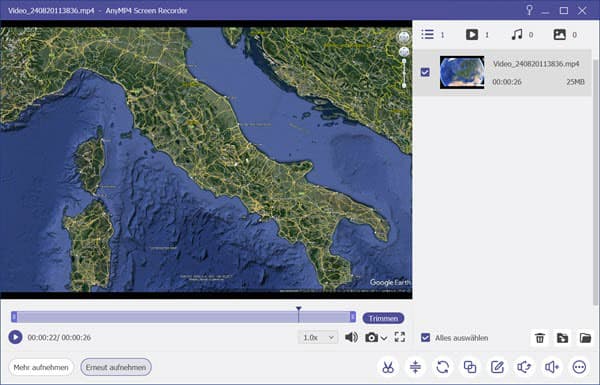Click the 25MB file size text
This screenshot has height=385, width=600.
575,82
